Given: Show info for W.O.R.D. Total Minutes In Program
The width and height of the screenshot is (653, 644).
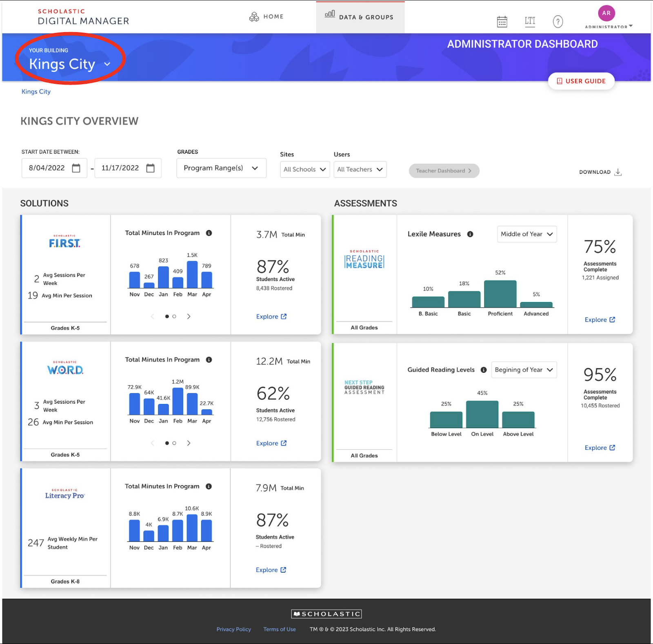Looking at the screenshot, I should 209,360.
